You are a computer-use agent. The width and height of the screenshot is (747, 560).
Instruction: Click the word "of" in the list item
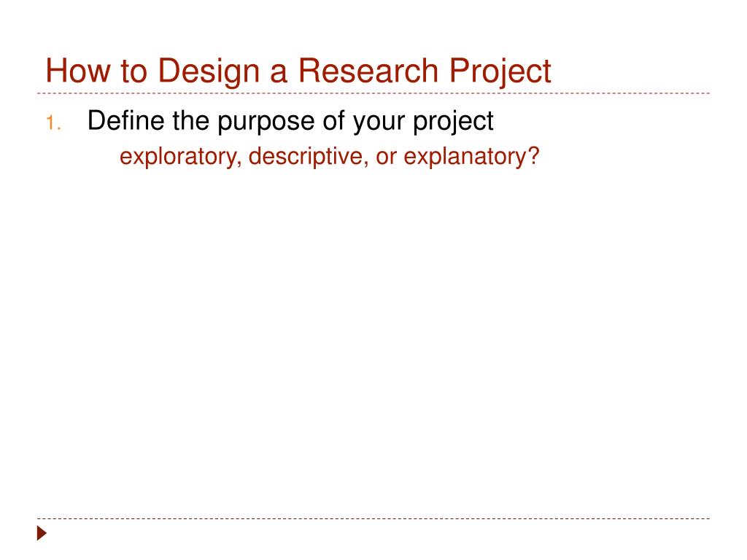333,120
